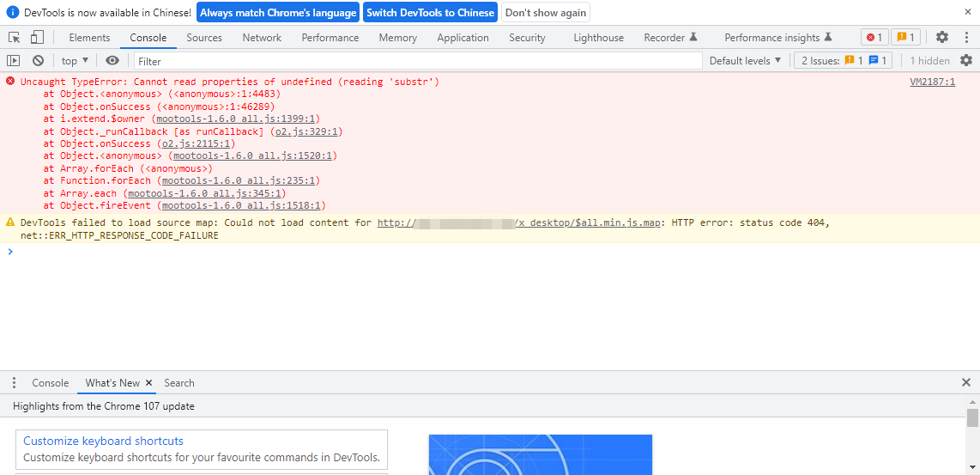Click the scrollbar down arrow in drawer

click(972, 467)
